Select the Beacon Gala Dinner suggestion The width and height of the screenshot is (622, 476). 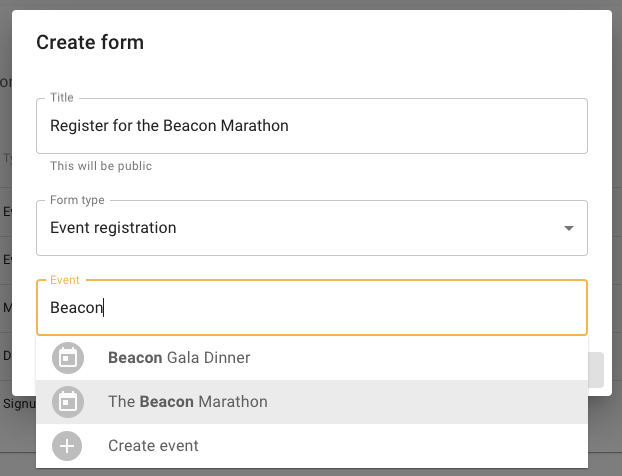tap(179, 358)
